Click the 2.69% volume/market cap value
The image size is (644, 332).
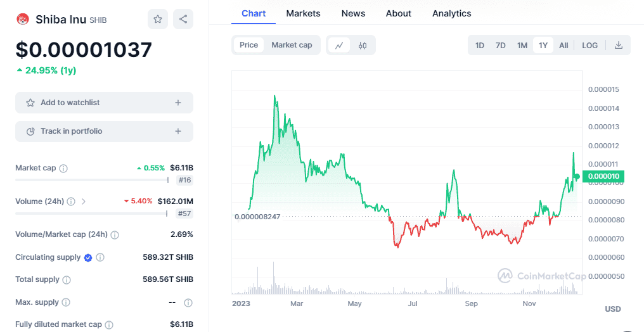[x=181, y=234]
